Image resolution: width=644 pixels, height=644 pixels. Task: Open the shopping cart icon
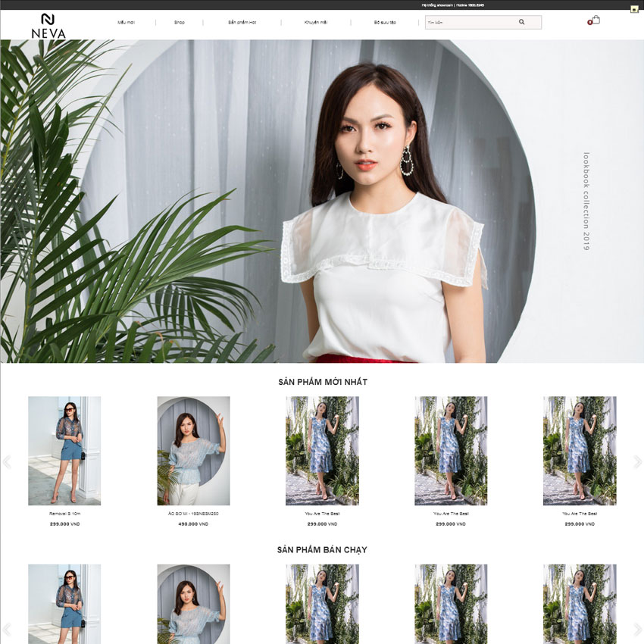pos(596,20)
